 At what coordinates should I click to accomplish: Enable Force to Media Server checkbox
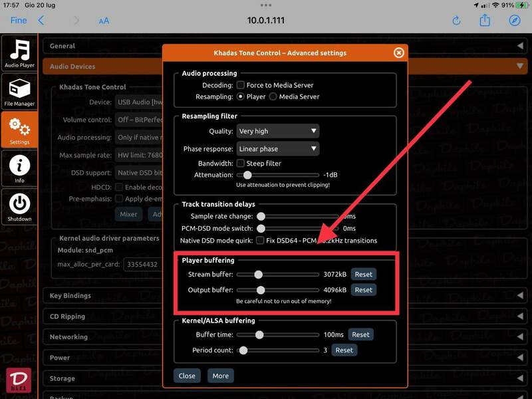click(240, 85)
